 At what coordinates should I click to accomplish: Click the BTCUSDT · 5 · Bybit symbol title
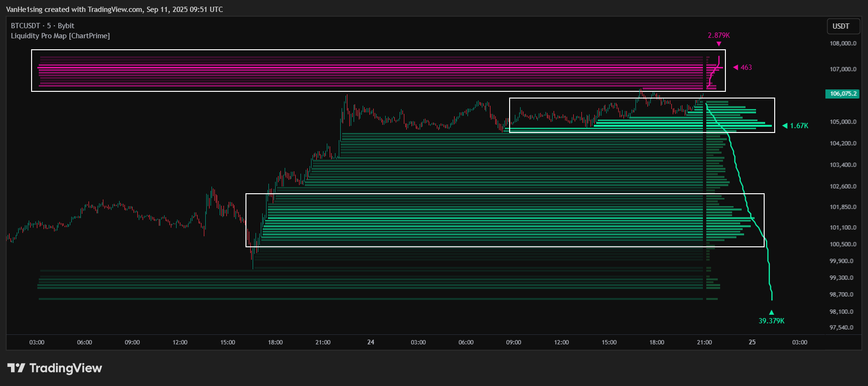(x=43, y=26)
